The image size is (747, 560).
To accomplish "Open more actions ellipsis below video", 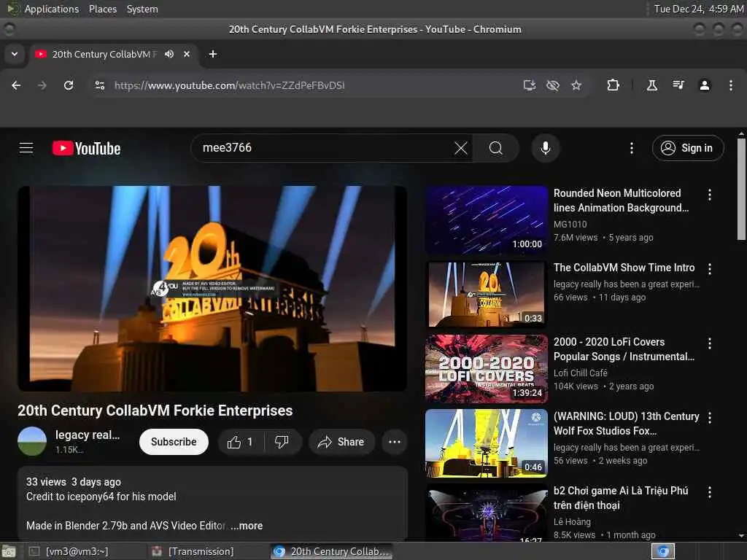I will [x=395, y=442].
